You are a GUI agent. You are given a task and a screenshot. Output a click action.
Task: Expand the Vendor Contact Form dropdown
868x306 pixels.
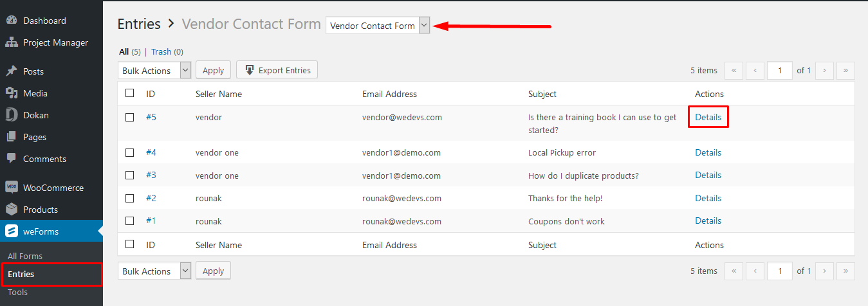(378, 26)
